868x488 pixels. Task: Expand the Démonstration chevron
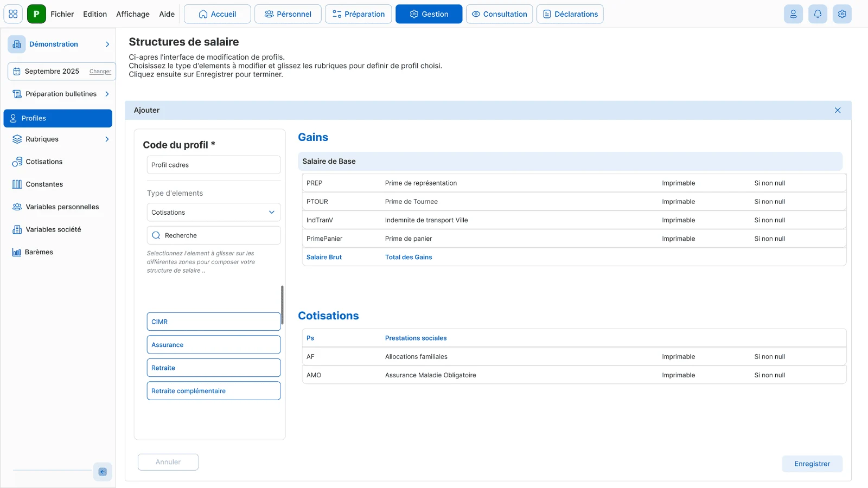pos(107,44)
